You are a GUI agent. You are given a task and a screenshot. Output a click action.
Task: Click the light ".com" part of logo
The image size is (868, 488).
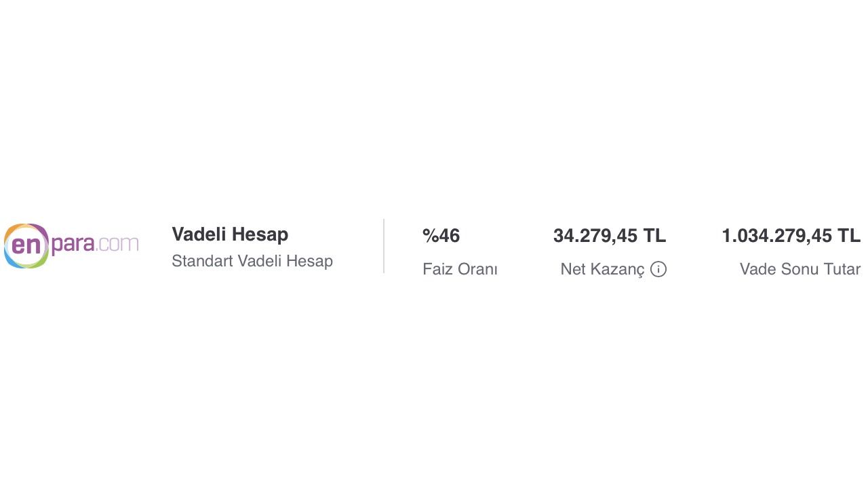pos(118,244)
